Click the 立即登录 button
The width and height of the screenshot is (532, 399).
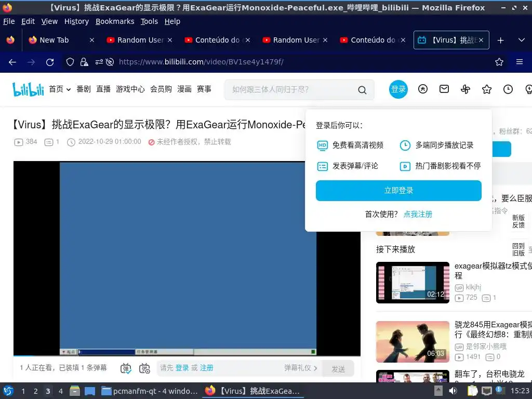click(x=398, y=190)
